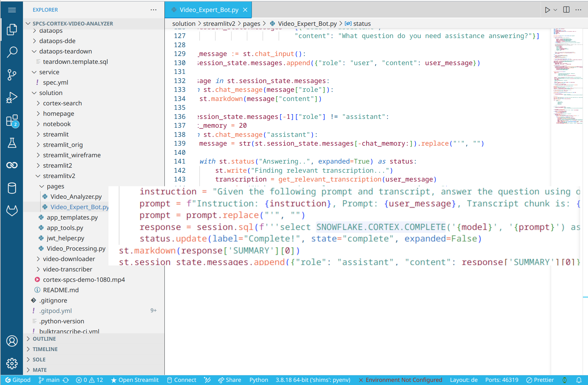Expand the OUTLINE section
This screenshot has width=588, height=385.
(x=44, y=339)
